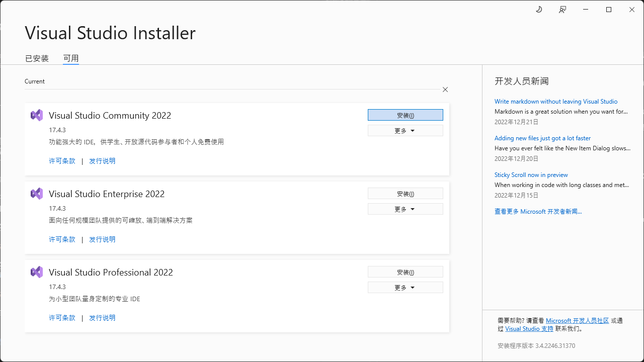Click the Visual Studio Enterprise 2022 title

click(x=107, y=194)
